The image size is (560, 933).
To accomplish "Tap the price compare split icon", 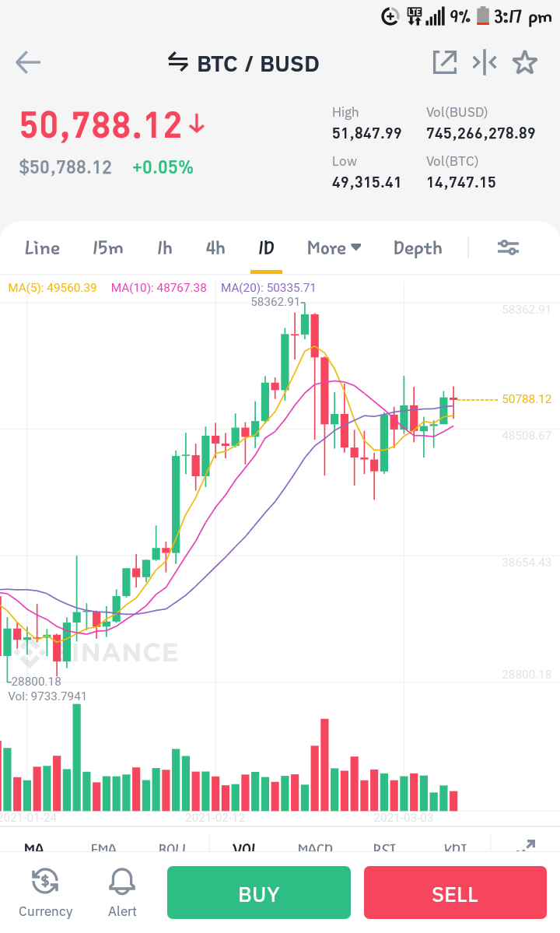I will [485, 62].
